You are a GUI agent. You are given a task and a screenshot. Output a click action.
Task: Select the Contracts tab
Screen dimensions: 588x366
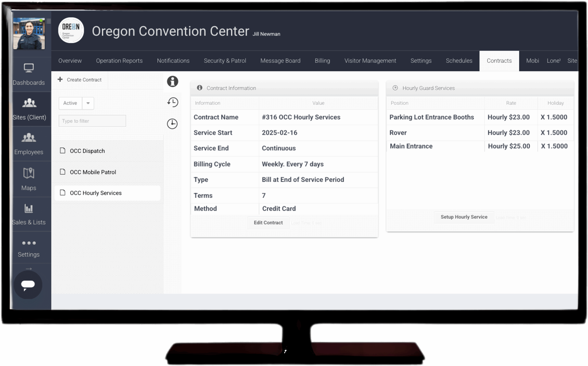499,61
